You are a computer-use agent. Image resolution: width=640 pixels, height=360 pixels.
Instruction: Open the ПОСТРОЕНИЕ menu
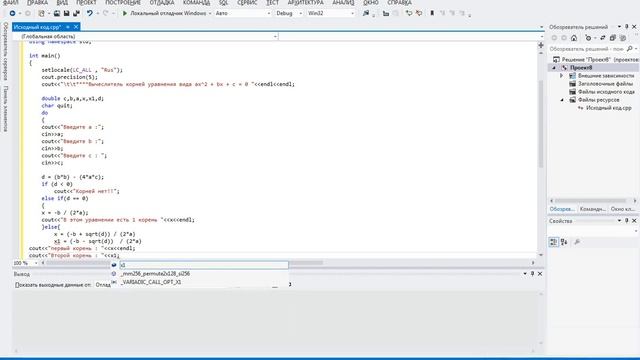[123, 2]
